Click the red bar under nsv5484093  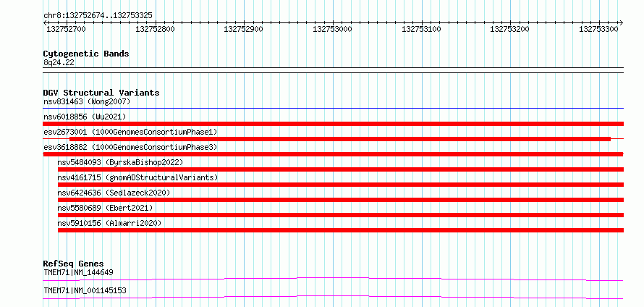click(341, 169)
